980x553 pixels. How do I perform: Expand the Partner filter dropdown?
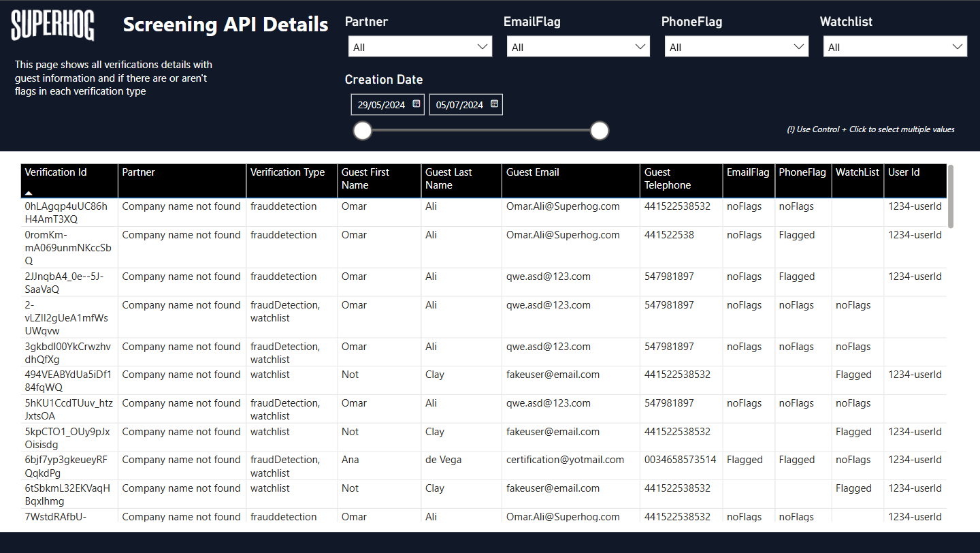(x=420, y=47)
